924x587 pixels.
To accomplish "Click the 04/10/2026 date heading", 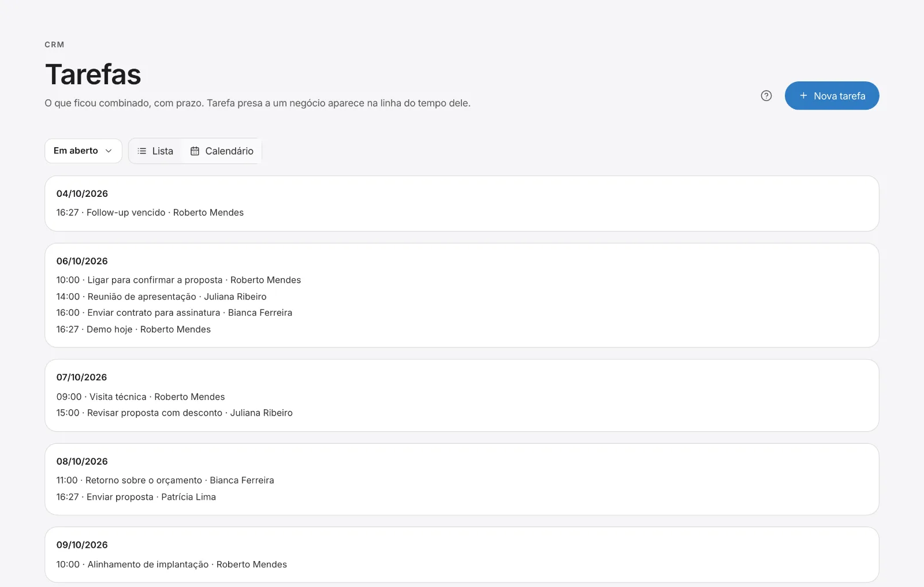I will tap(82, 194).
